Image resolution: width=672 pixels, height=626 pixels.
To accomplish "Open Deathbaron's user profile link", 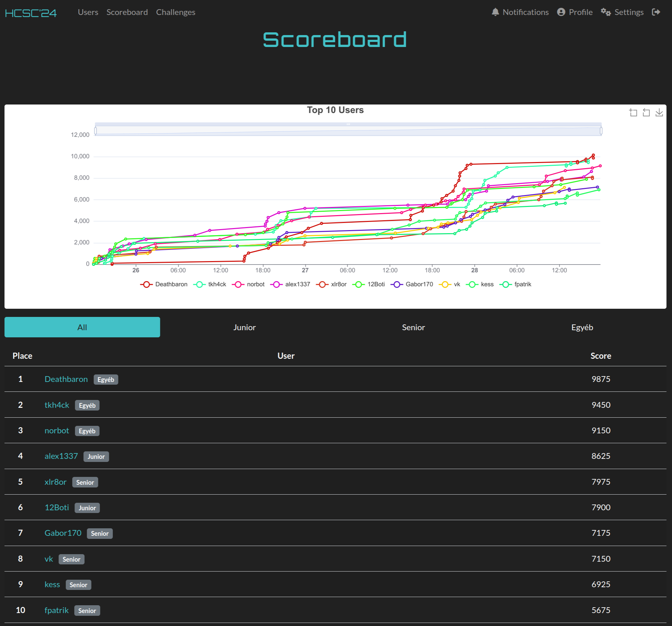I will 66,379.
